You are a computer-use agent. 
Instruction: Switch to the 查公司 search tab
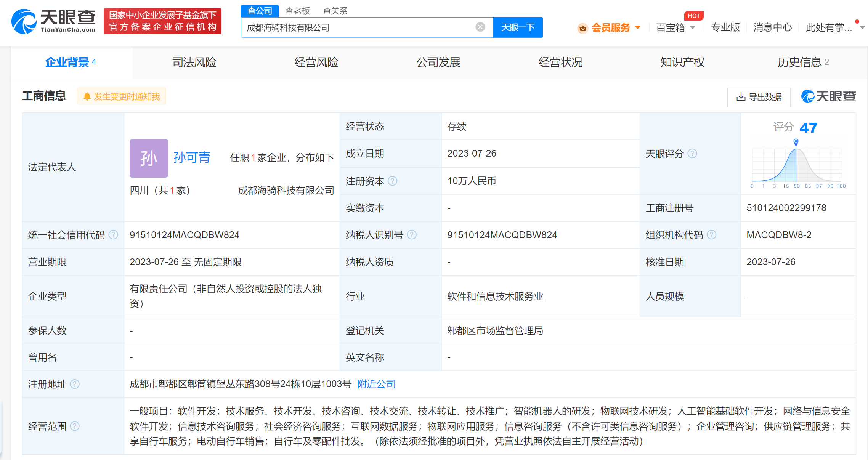click(260, 11)
